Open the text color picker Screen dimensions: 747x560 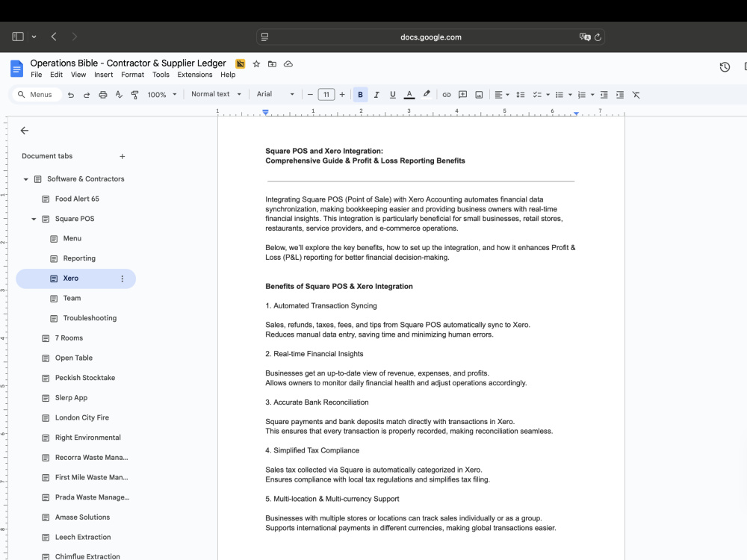pyautogui.click(x=409, y=95)
